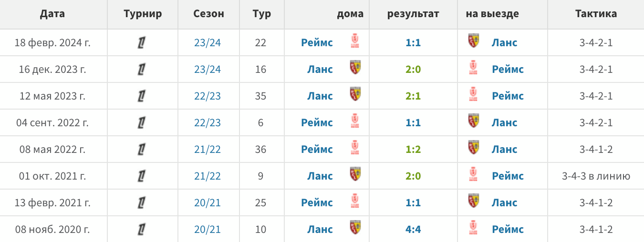Click Реймс home team in round 6 row
The image size is (644, 242).
click(x=317, y=123)
